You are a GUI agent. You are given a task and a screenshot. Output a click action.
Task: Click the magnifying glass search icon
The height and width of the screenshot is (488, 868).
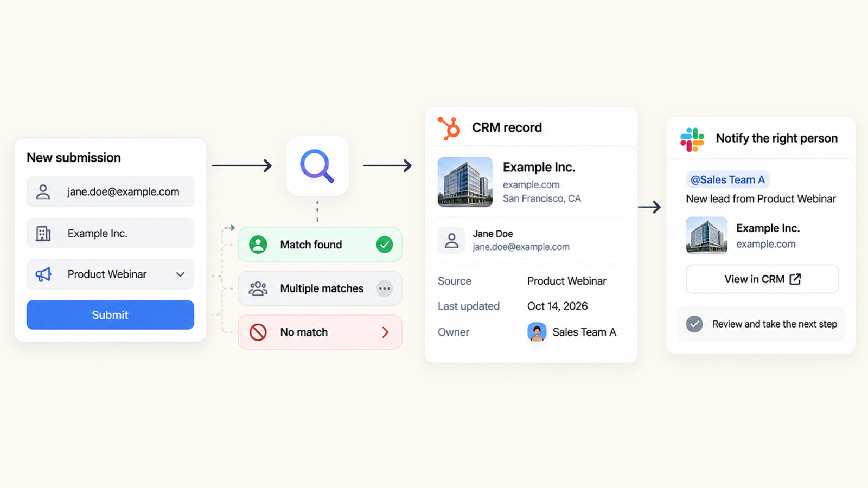pyautogui.click(x=317, y=165)
